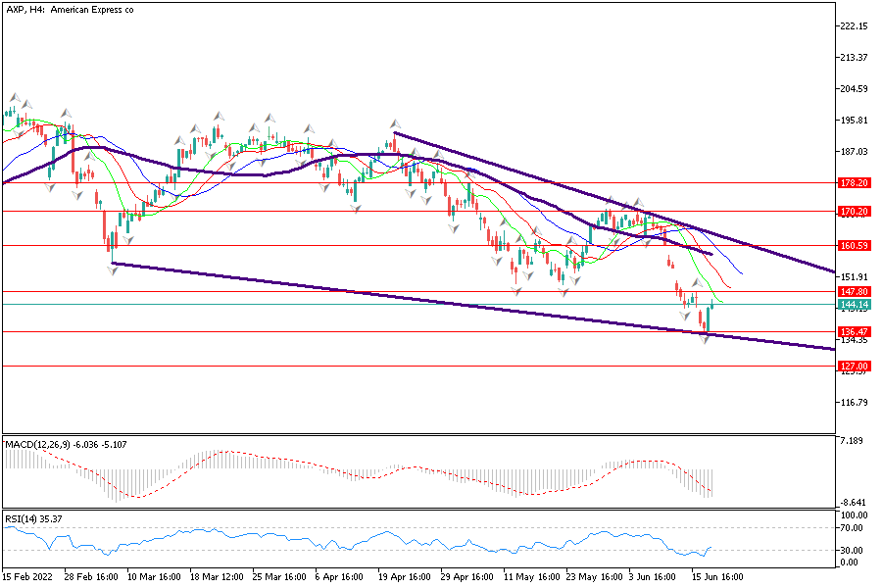Click the RSI 70.00 level marker

tap(852, 528)
